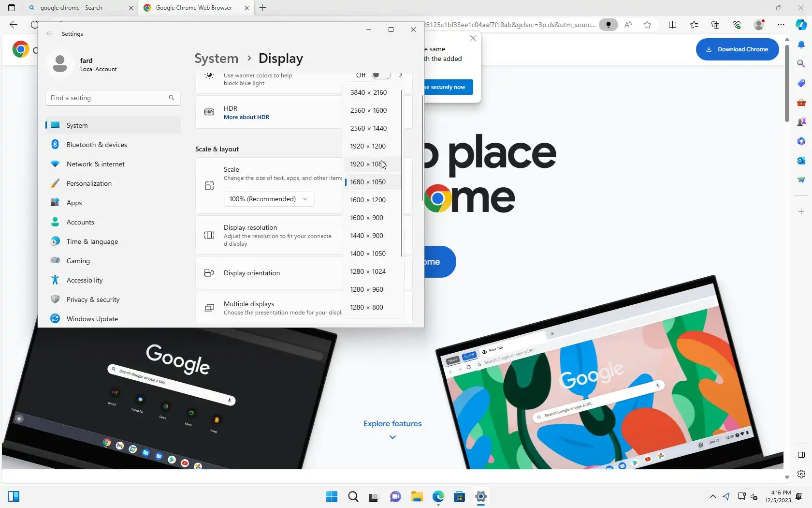
Task: Click System breadcrumb in Settings header
Action: click(x=217, y=59)
